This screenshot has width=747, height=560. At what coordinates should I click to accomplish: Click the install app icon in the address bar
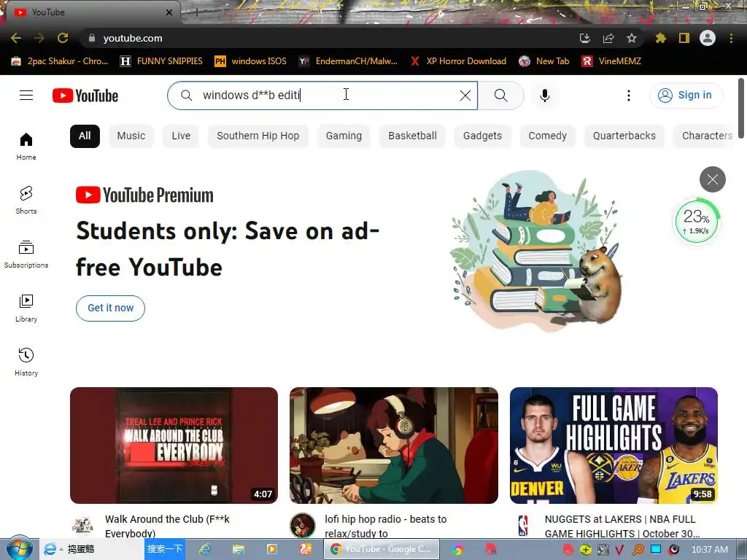pyautogui.click(x=584, y=38)
